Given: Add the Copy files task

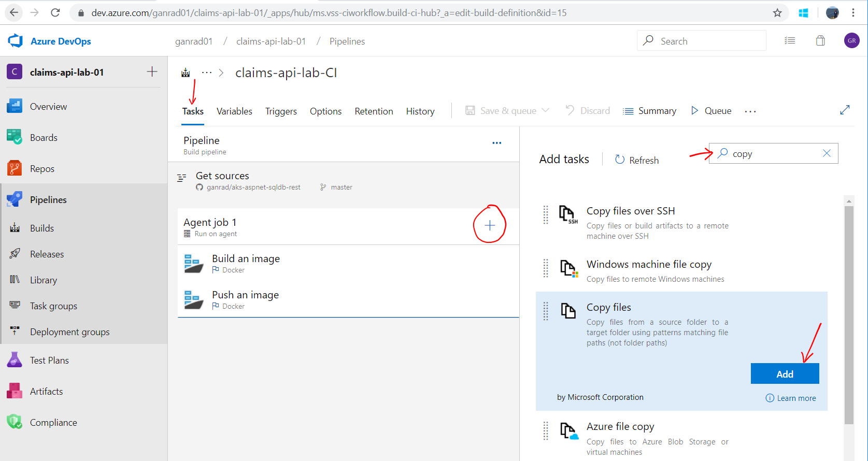Looking at the screenshot, I should 785,373.
